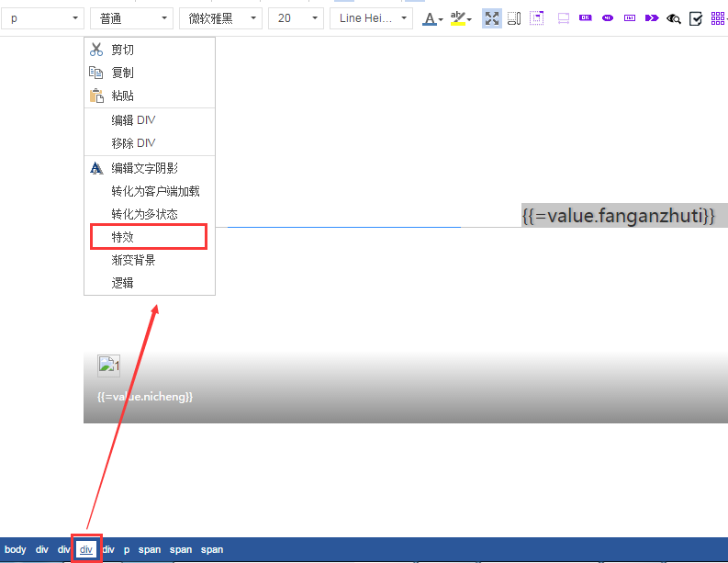728x563 pixels.
Task: Choose 复制 from the context menu
Action: point(150,73)
